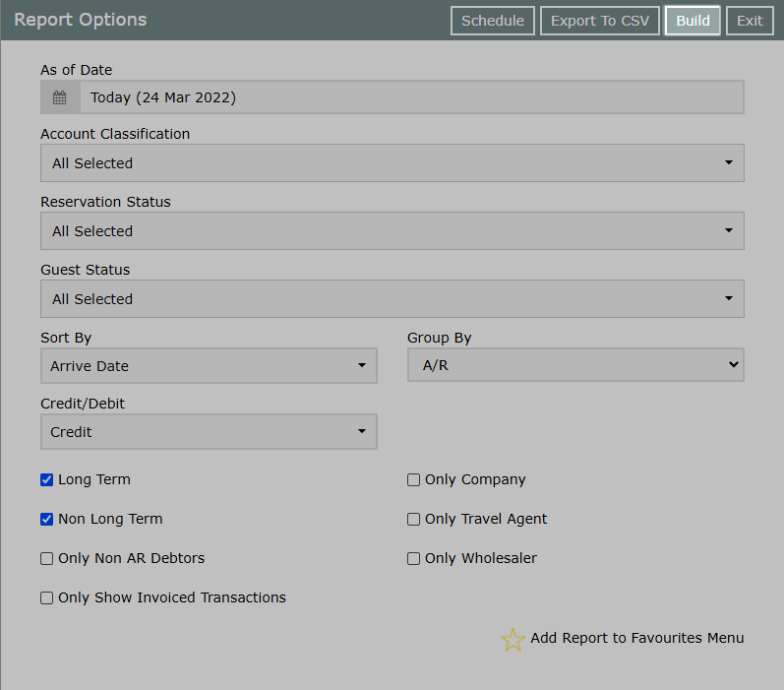The width and height of the screenshot is (784, 690).
Task: Check the Only Company option
Action: click(413, 479)
